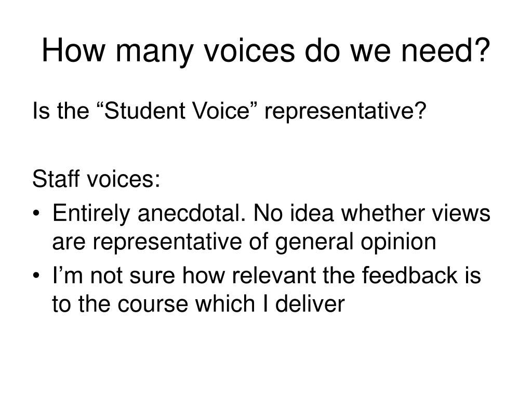This screenshot has width=532, height=399.
Task: Click the word 'feedback' in the second bullet
Action: 409,275
